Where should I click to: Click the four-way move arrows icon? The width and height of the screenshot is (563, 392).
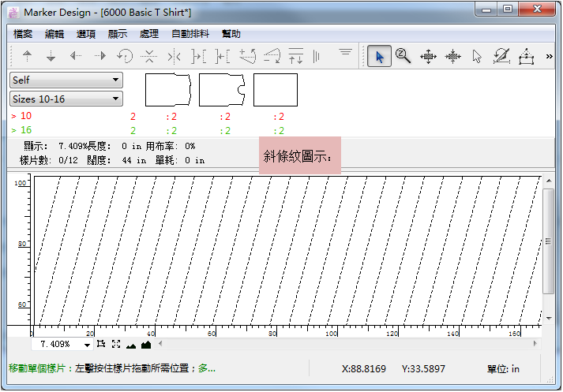pos(428,57)
